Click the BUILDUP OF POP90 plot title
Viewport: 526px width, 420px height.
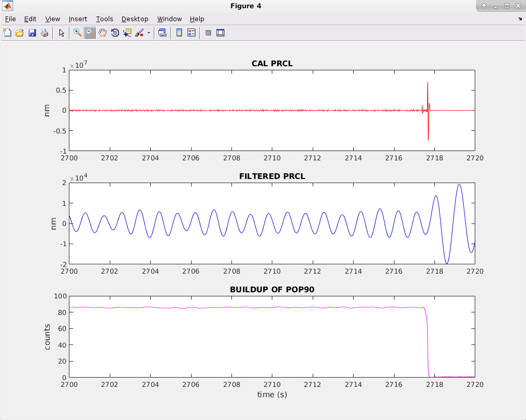coord(272,290)
